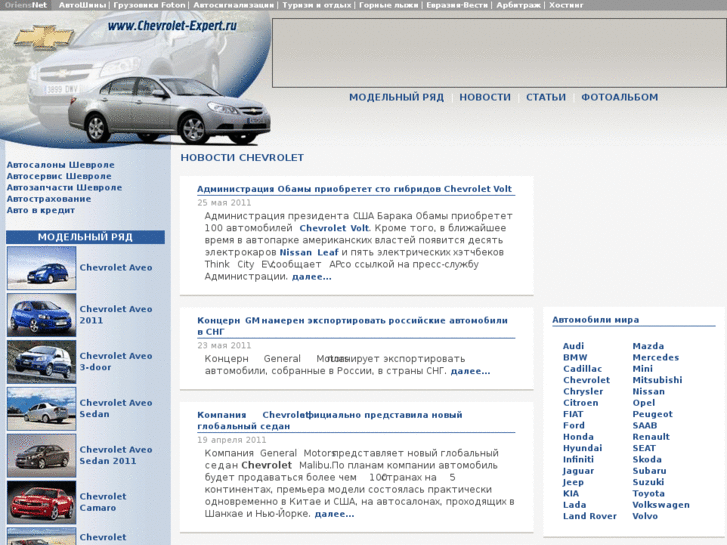
Task: Open the Renault brand link
Action: [651, 437]
